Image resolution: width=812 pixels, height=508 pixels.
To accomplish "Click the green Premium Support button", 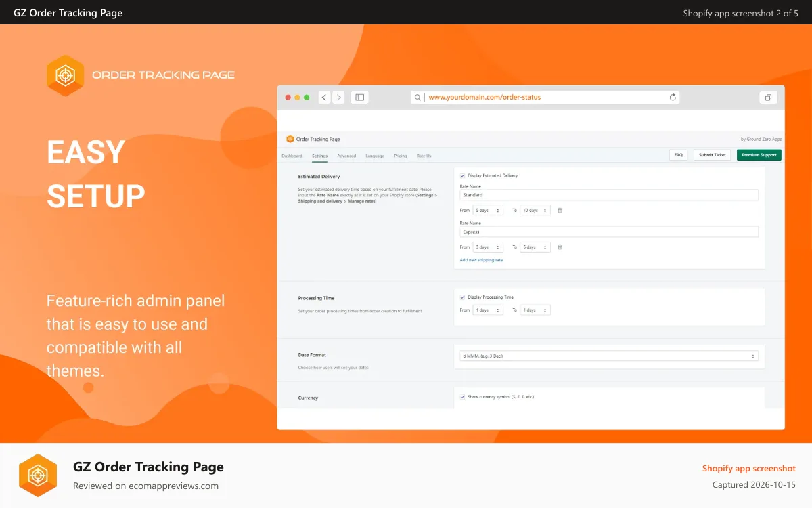I will pos(759,155).
